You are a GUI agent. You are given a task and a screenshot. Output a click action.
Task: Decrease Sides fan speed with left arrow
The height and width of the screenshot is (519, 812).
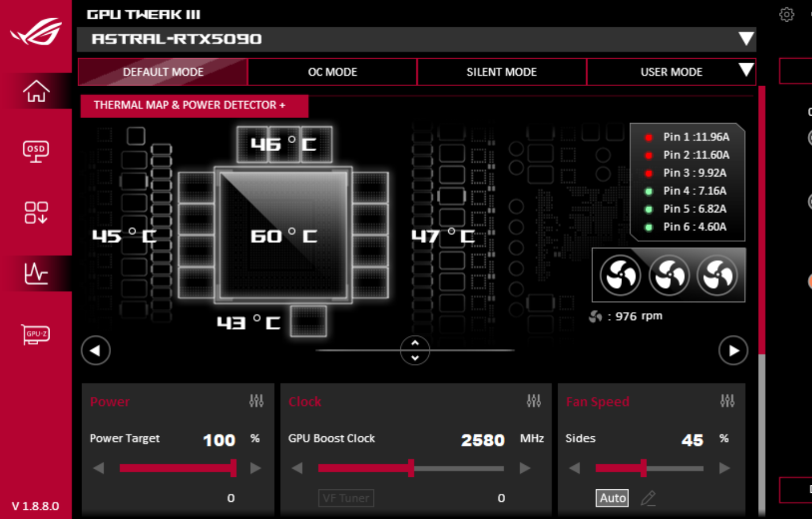(574, 468)
